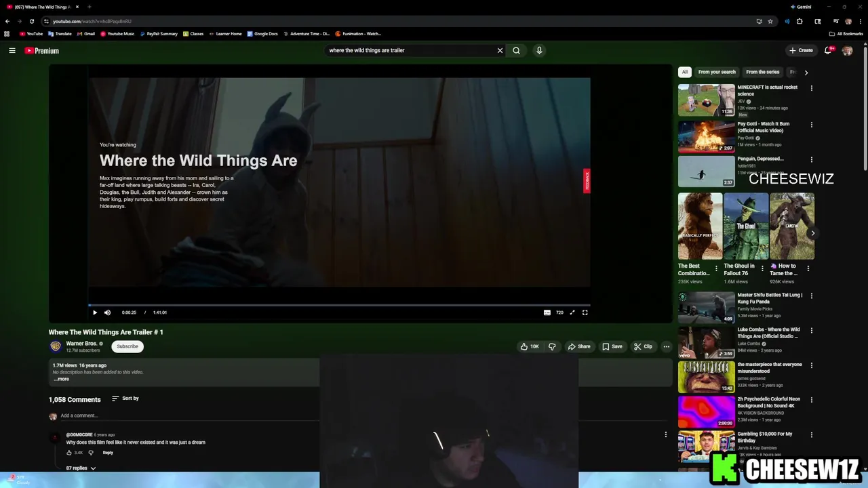This screenshot has height=488, width=868.
Task: Open the browser Extensions puzzle icon
Action: point(800,21)
